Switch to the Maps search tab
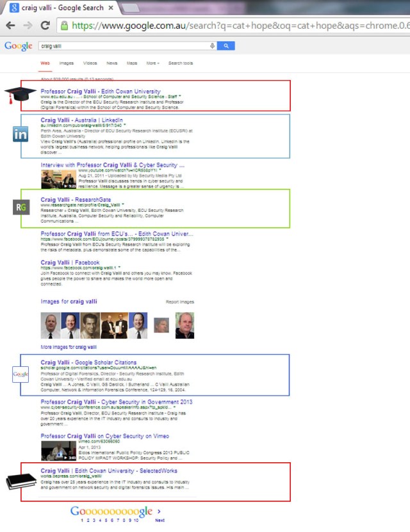 tap(132, 63)
